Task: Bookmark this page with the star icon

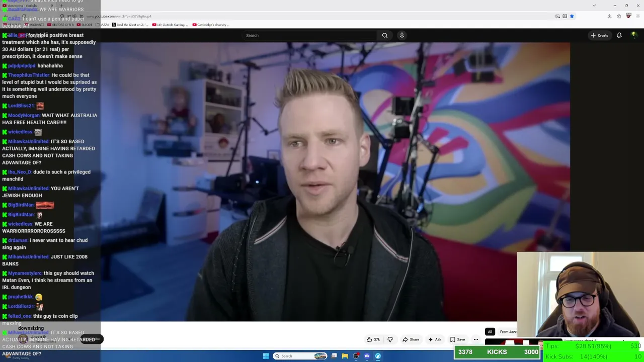Action: [572, 16]
